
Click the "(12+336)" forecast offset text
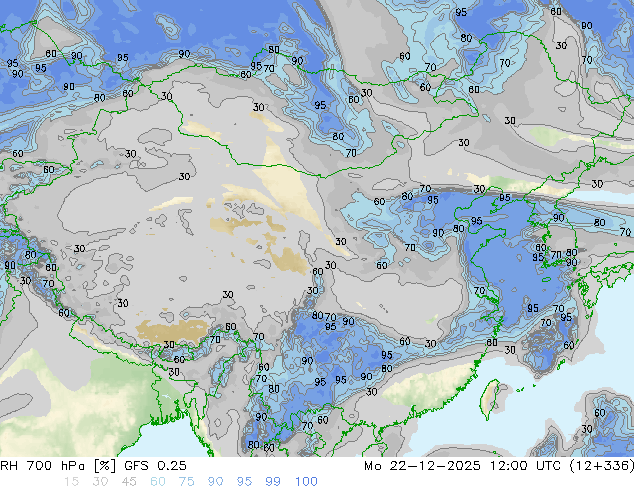click(602, 466)
